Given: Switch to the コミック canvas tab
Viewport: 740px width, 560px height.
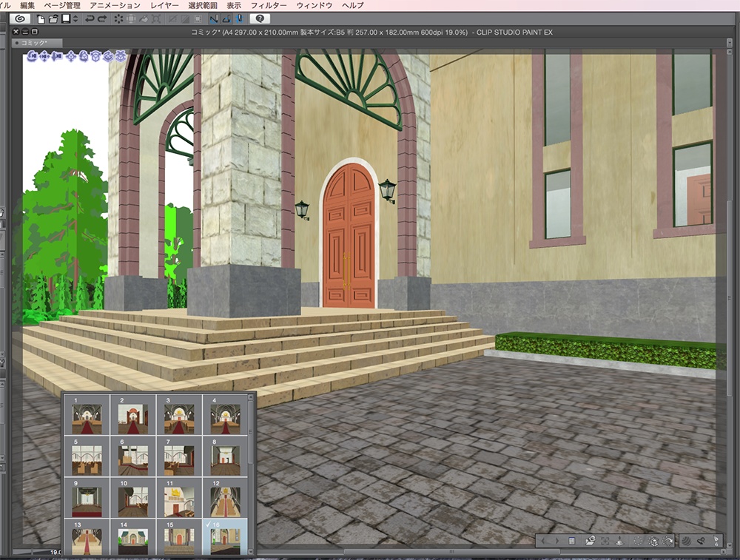Looking at the screenshot, I should [37, 42].
